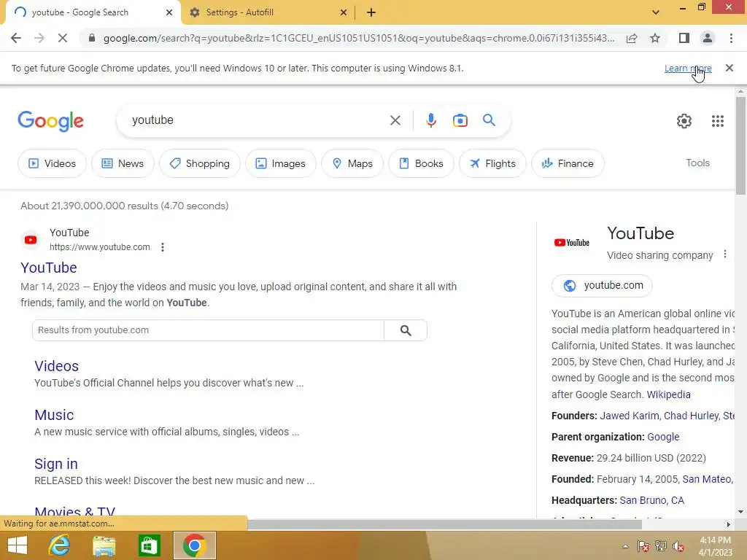
Task: Click the horizontal scrollbar right arrow
Action: tap(729, 524)
